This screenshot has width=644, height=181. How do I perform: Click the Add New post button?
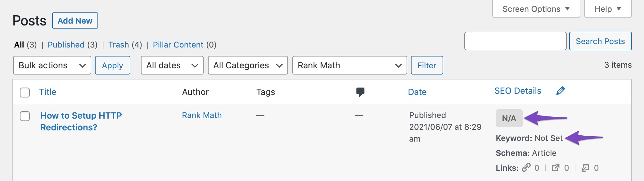coord(75,20)
